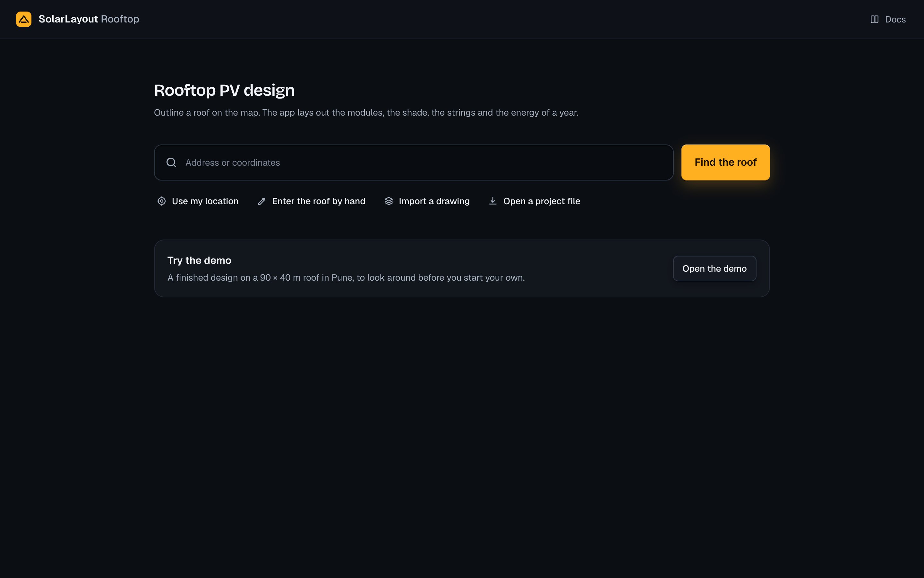Click the Try the demo heading

[199, 260]
